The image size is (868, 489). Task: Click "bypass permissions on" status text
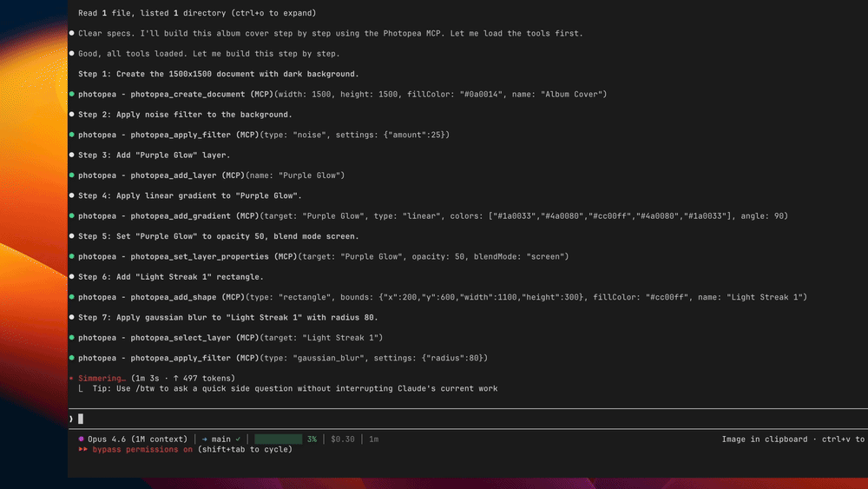tap(142, 449)
